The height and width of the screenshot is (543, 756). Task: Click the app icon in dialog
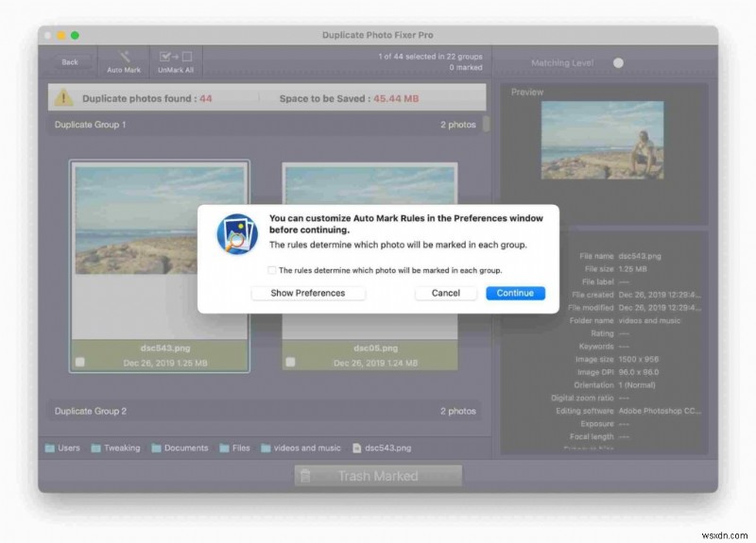click(x=237, y=234)
